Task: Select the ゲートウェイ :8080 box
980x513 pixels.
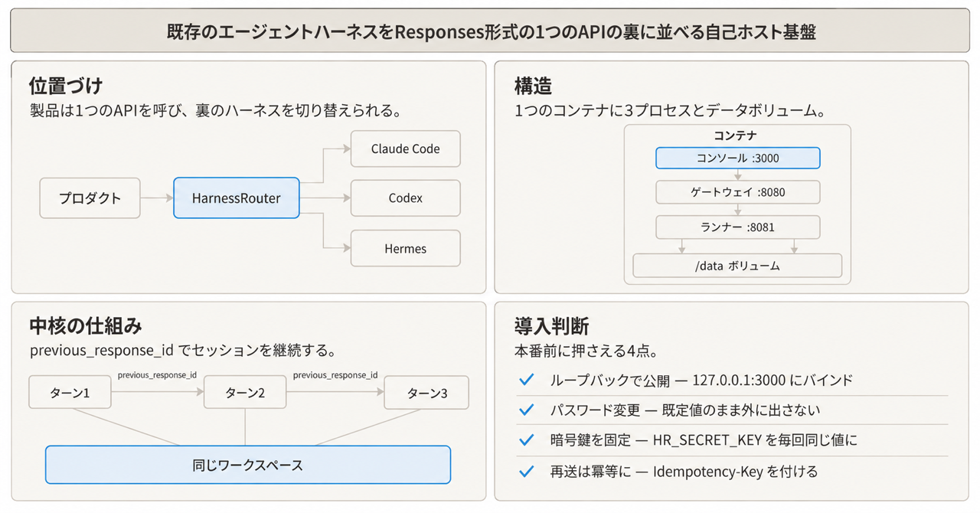Action: [738, 192]
